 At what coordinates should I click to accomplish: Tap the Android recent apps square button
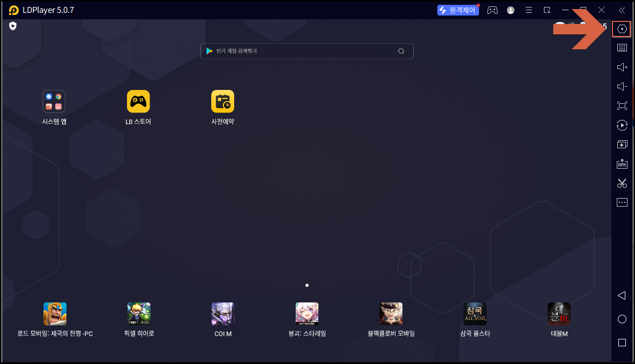coord(622,343)
